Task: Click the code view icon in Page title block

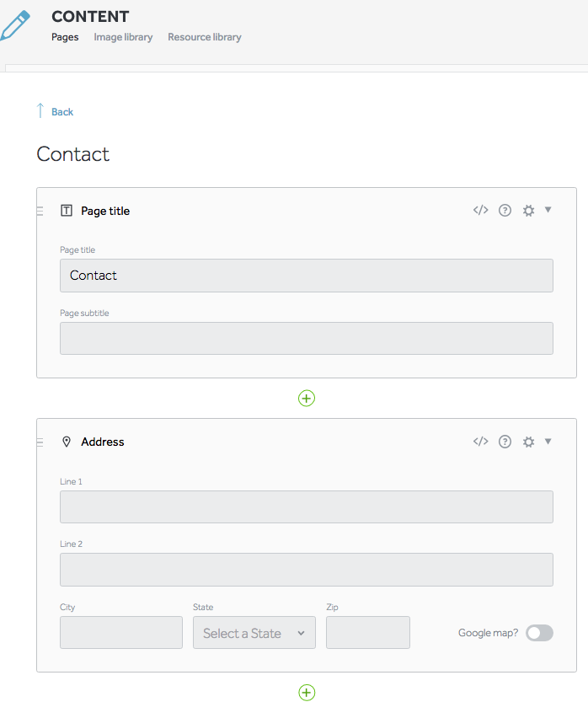Action: click(481, 211)
